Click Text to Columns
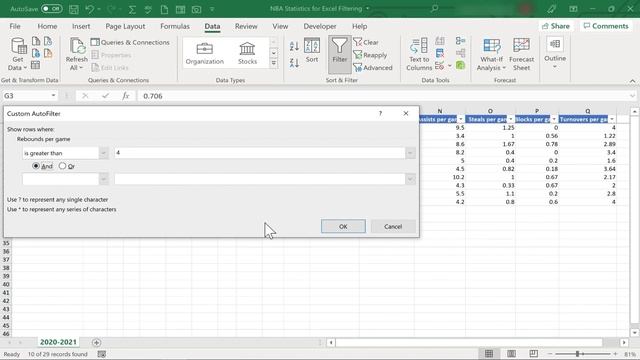This screenshot has height=360, width=640. pyautogui.click(x=419, y=54)
